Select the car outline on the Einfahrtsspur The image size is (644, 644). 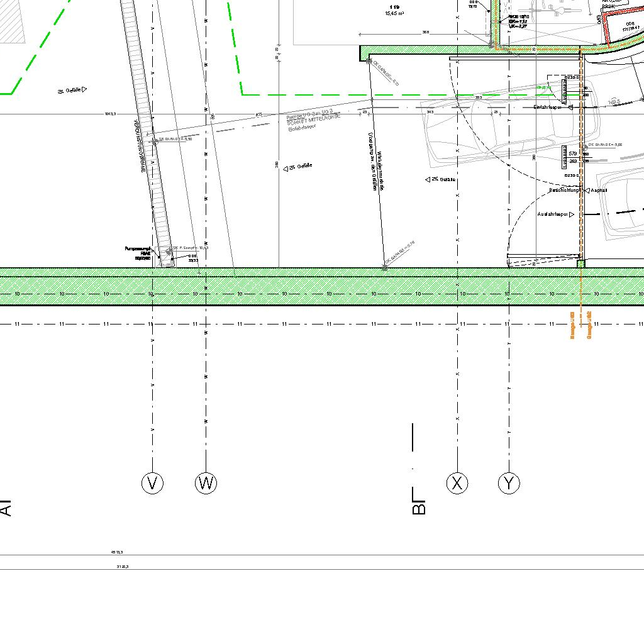point(509,125)
